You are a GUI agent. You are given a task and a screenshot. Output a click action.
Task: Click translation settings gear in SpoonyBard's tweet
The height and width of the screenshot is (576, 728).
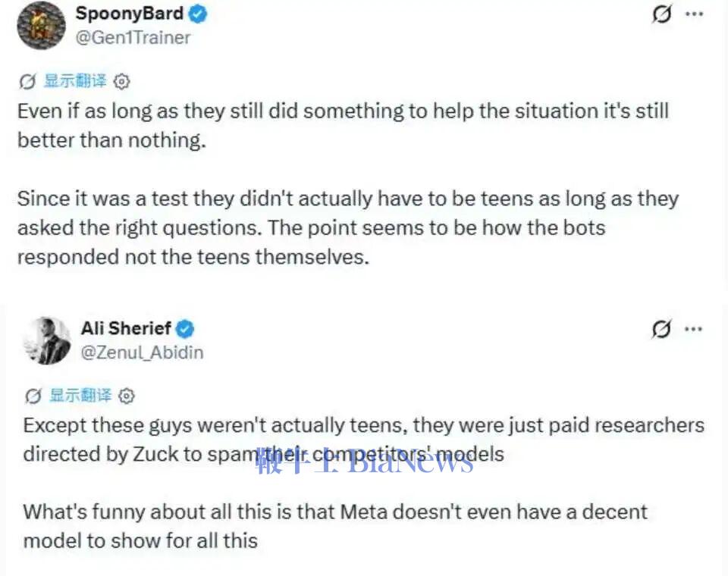pyautogui.click(x=121, y=82)
